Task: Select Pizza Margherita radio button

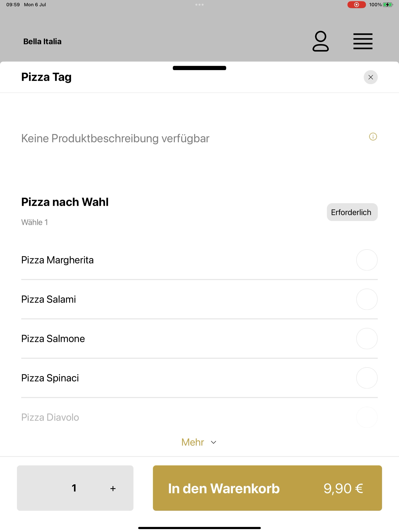Action: point(367,260)
